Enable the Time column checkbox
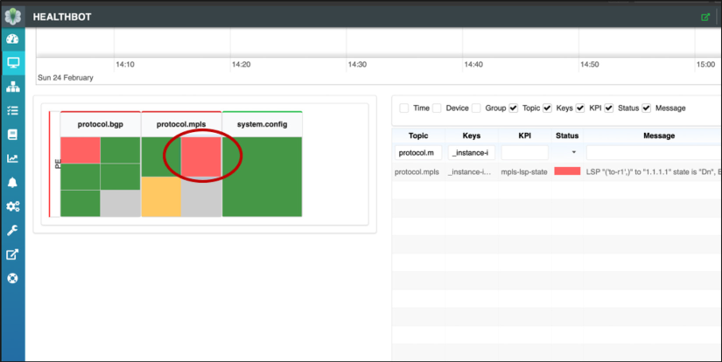This screenshot has width=722, height=362. coord(404,108)
